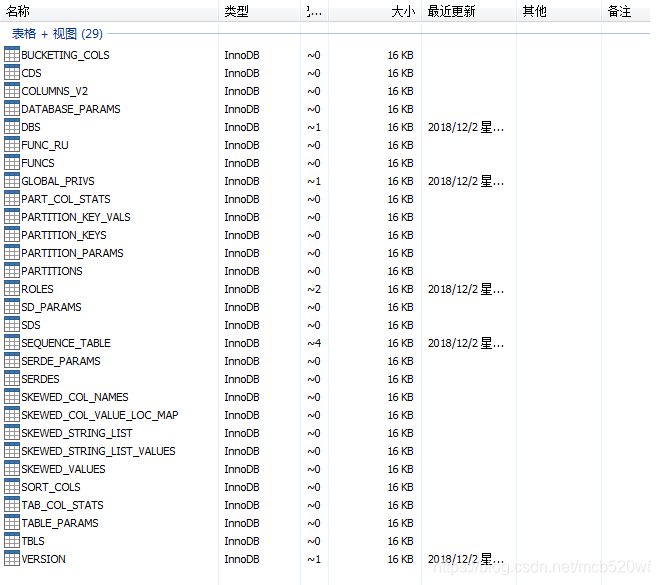The width and height of the screenshot is (661, 585).
Task: Click the truncated row-count column header
Action: (x=314, y=11)
